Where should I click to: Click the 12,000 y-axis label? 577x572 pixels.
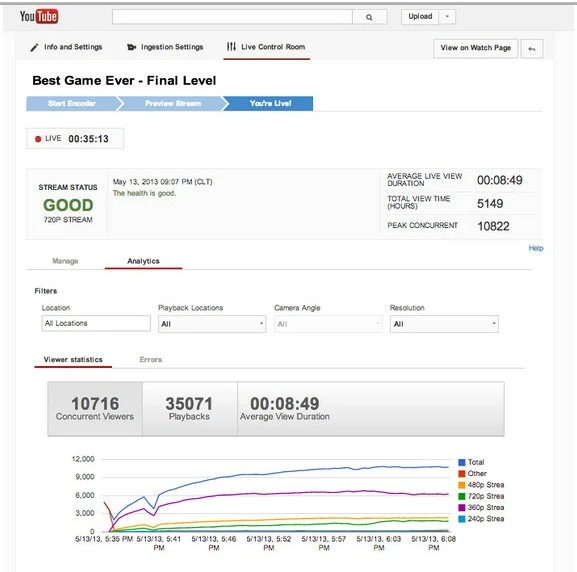83,459
